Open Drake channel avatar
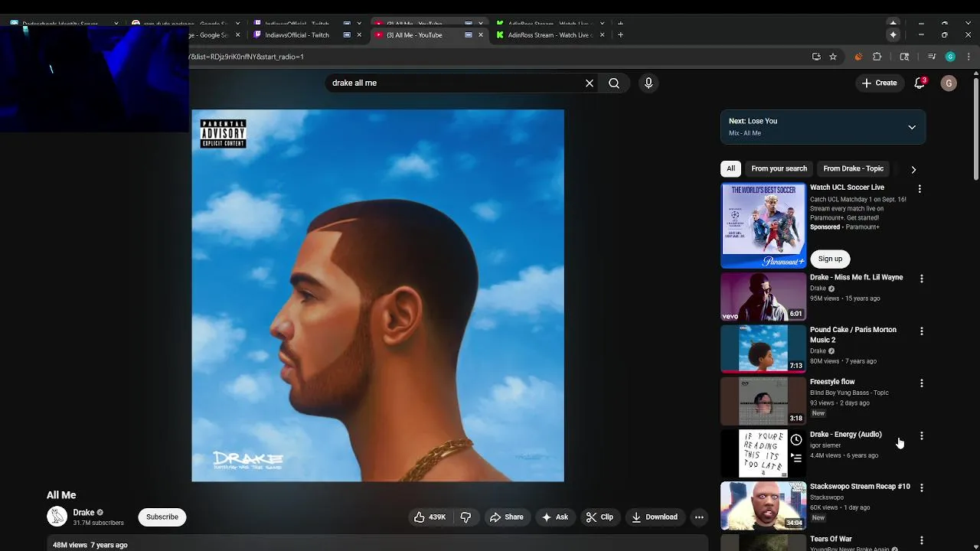Screen dimensions: 980x551 [x=57, y=517]
